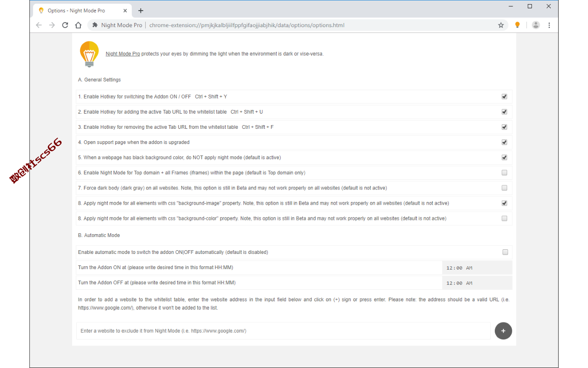Click the Ctrl + Shift + Y hotkey text
This screenshot has width=588, height=368.
point(211,97)
